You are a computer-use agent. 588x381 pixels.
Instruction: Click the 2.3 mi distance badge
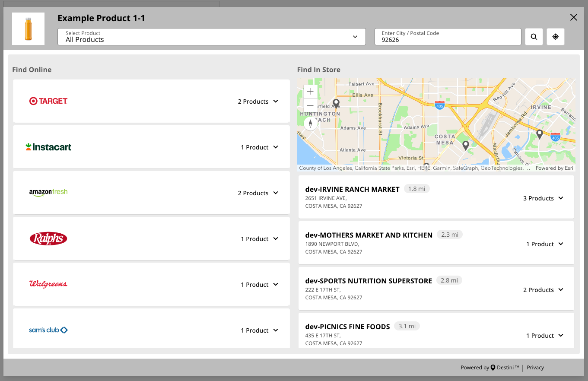(x=450, y=235)
